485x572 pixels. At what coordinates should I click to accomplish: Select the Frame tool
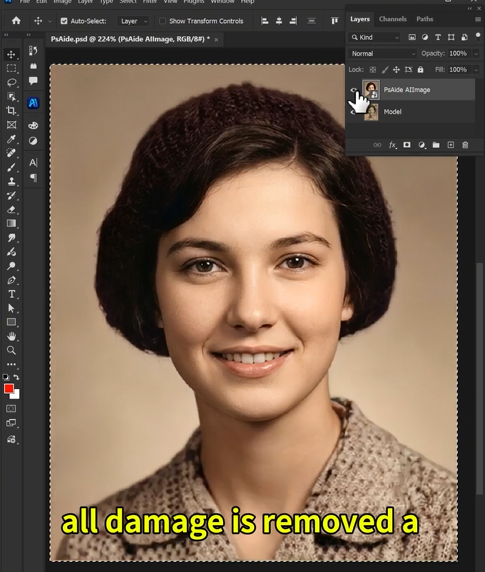[x=11, y=125]
